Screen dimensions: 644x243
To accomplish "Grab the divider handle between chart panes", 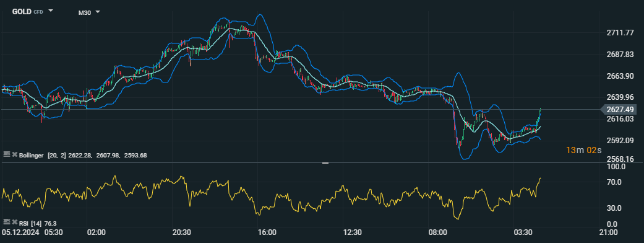I will [x=325, y=163].
